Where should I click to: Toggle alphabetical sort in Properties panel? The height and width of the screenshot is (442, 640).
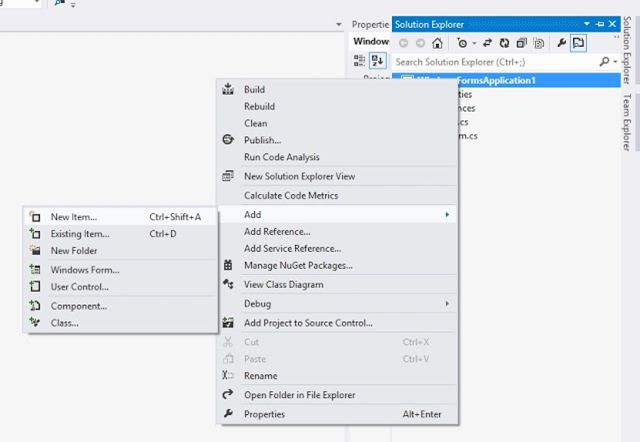[x=379, y=61]
